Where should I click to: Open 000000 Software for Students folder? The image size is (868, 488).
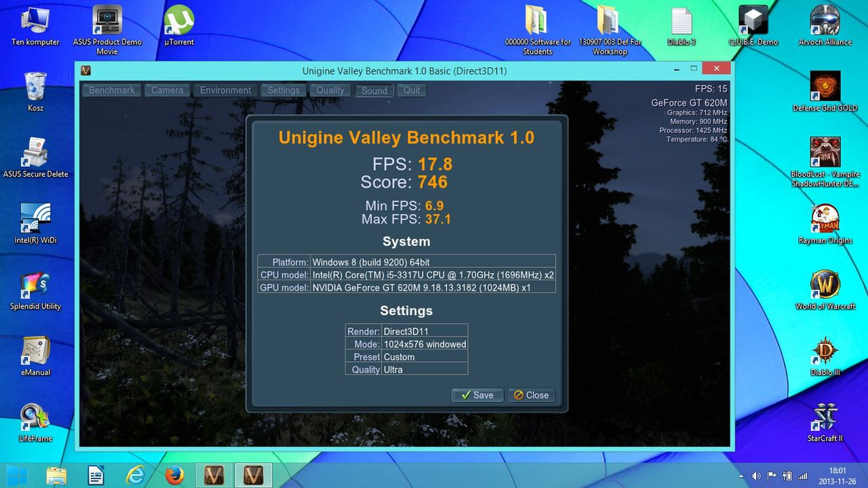(x=538, y=30)
